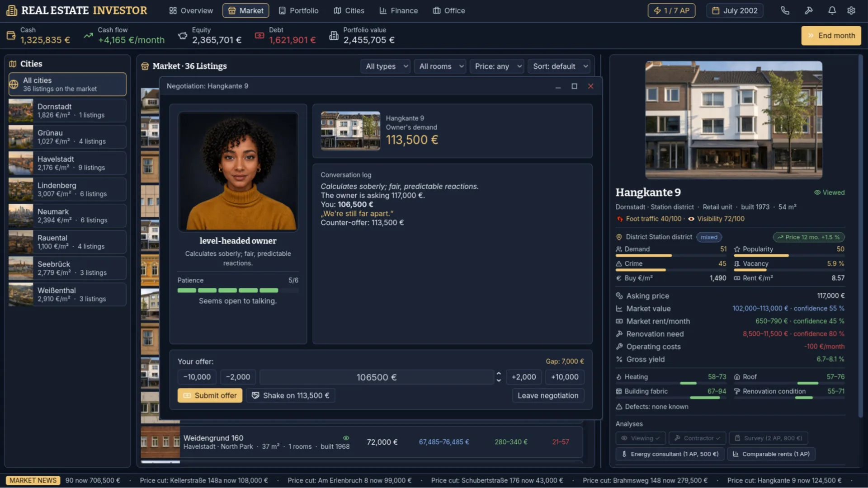Click the Foot traffic footprint icon

click(620, 219)
